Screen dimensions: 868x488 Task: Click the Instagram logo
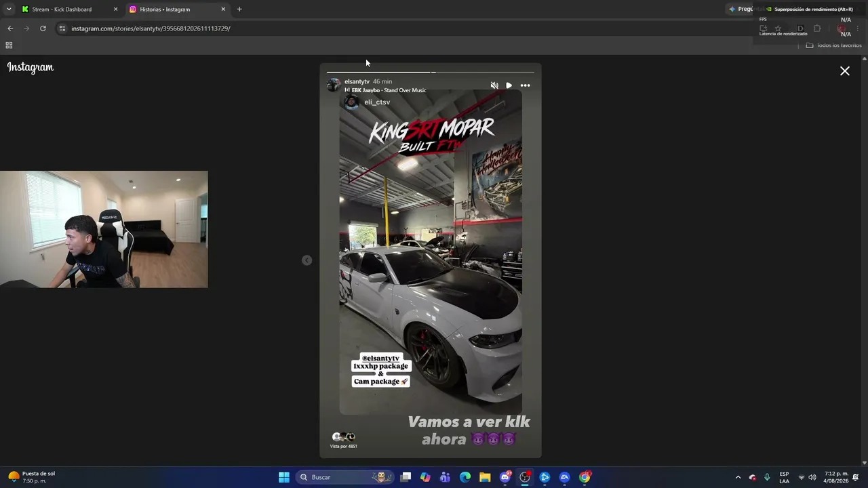[31, 67]
